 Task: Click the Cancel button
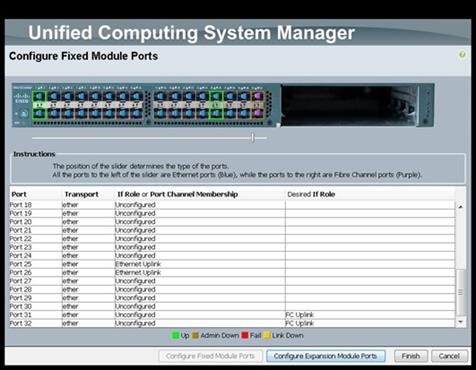[449, 356]
